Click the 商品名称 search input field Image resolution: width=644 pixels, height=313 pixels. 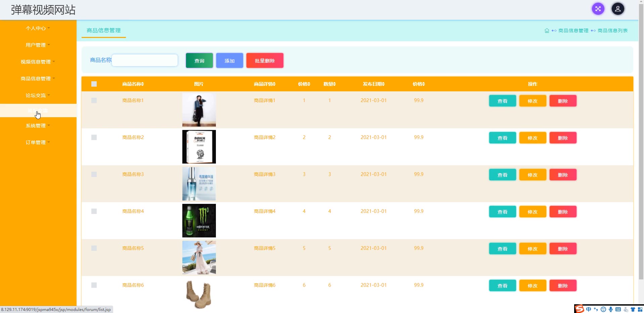click(x=145, y=60)
